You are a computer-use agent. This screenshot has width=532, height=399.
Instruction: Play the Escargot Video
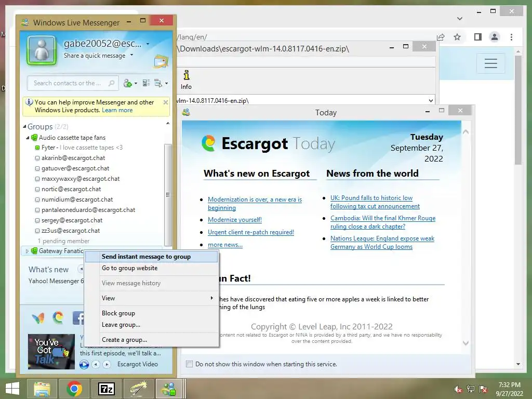84,364
